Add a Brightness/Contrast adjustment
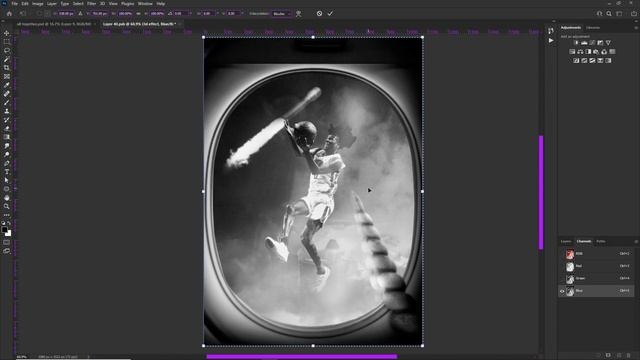 pos(576,43)
